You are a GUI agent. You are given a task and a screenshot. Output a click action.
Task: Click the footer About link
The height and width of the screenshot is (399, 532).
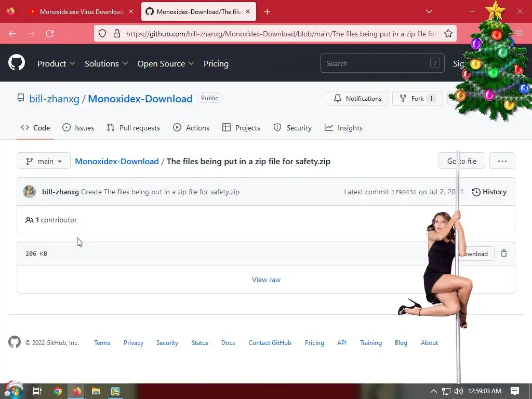(x=429, y=343)
